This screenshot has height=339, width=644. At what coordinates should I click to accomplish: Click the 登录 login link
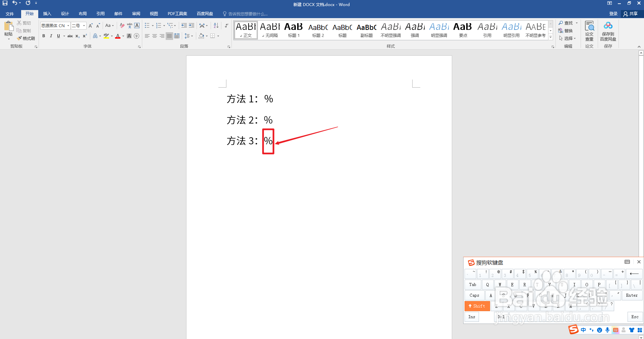point(613,14)
